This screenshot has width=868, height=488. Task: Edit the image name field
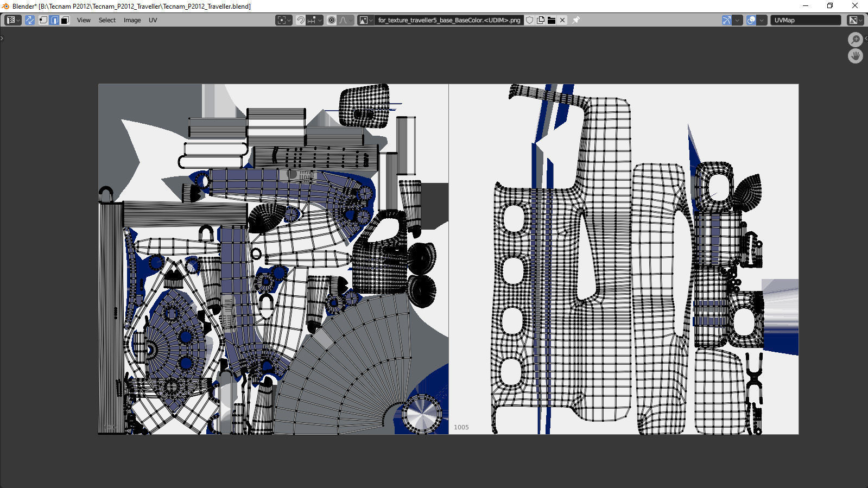(x=449, y=20)
